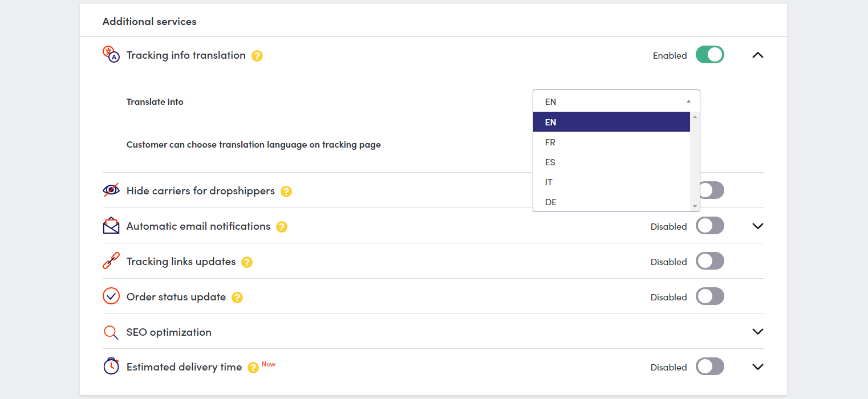Enable Automatic email notifications toggle

pos(710,226)
